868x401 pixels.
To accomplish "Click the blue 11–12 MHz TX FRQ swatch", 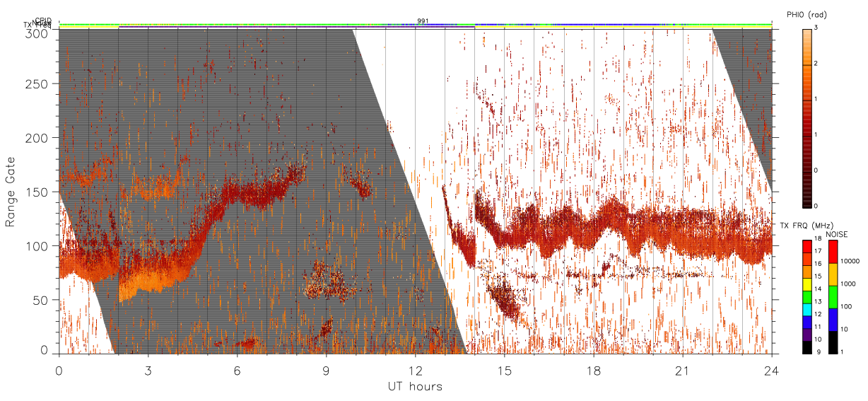I will 807,321.
